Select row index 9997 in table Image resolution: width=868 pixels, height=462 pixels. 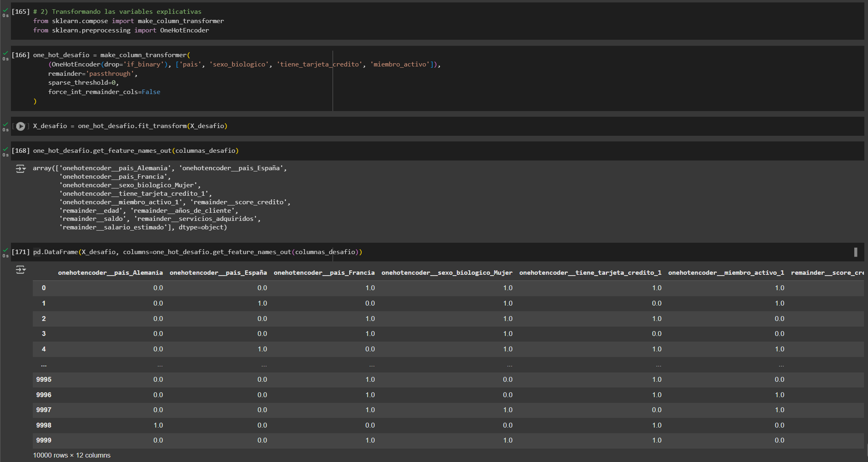click(44, 410)
